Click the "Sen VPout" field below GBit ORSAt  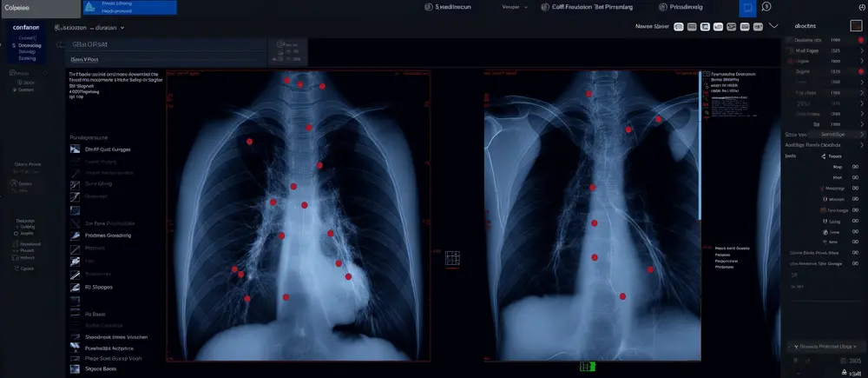tap(166, 59)
